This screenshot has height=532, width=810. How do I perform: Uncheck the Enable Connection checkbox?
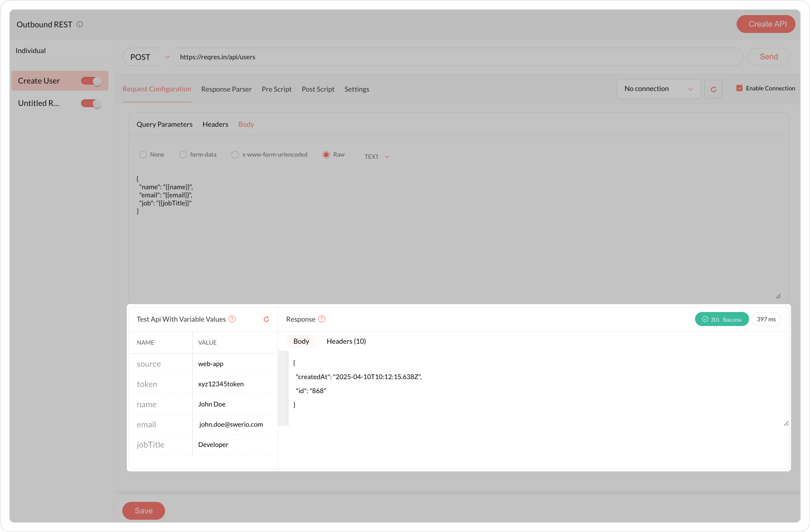(x=739, y=88)
